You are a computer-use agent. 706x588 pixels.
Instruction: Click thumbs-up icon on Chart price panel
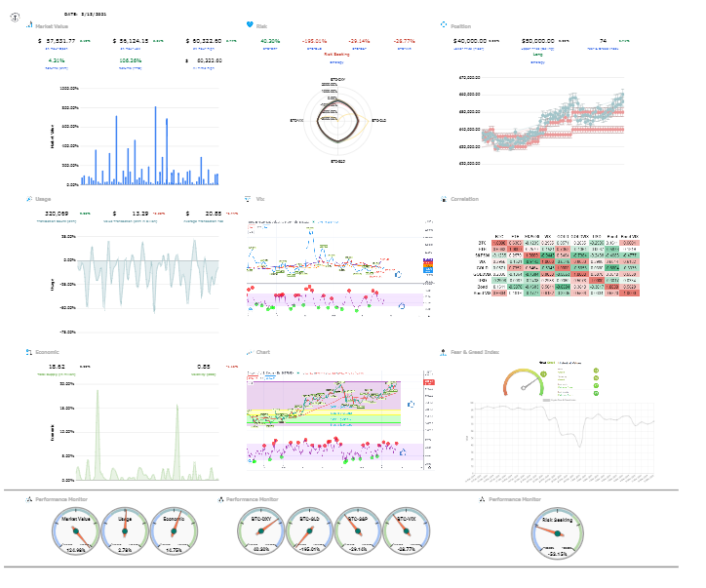point(411,405)
